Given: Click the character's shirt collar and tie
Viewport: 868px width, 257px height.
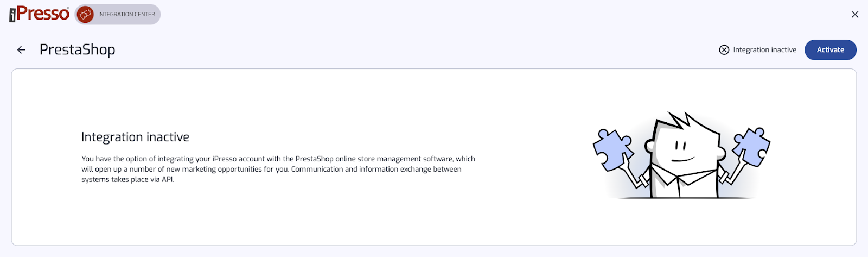Looking at the screenshot, I should coord(678,182).
